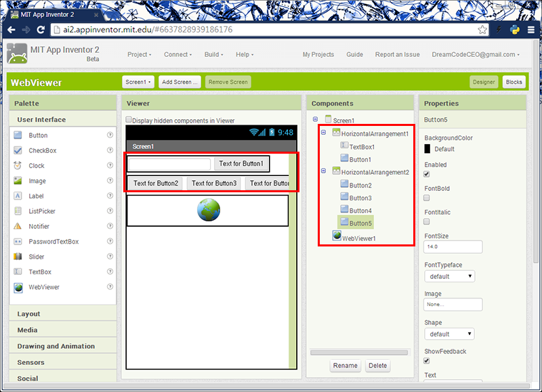Open the Report an Issue link
Image resolution: width=542 pixels, height=392 pixels.
[x=398, y=55]
